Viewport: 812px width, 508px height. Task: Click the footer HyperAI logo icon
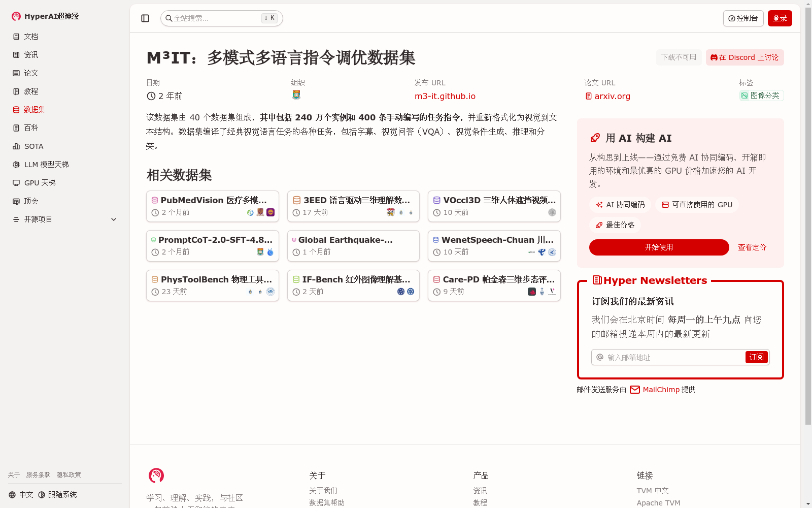pos(156,475)
